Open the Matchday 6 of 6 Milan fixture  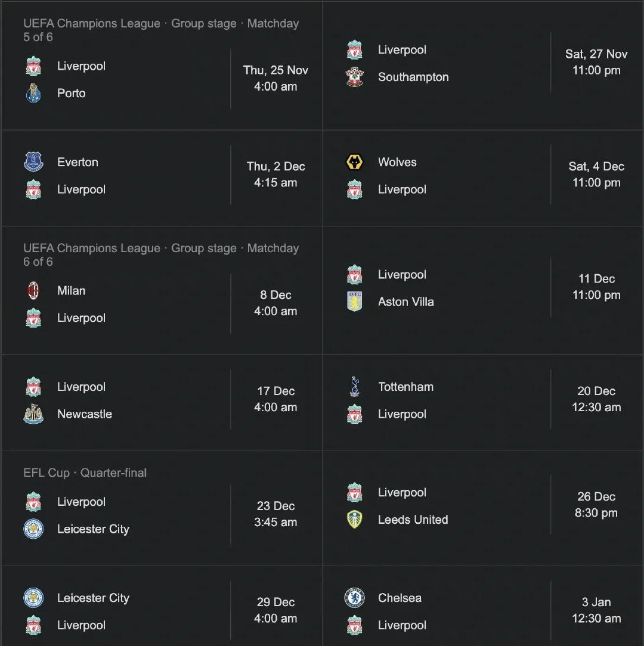[x=162, y=290]
